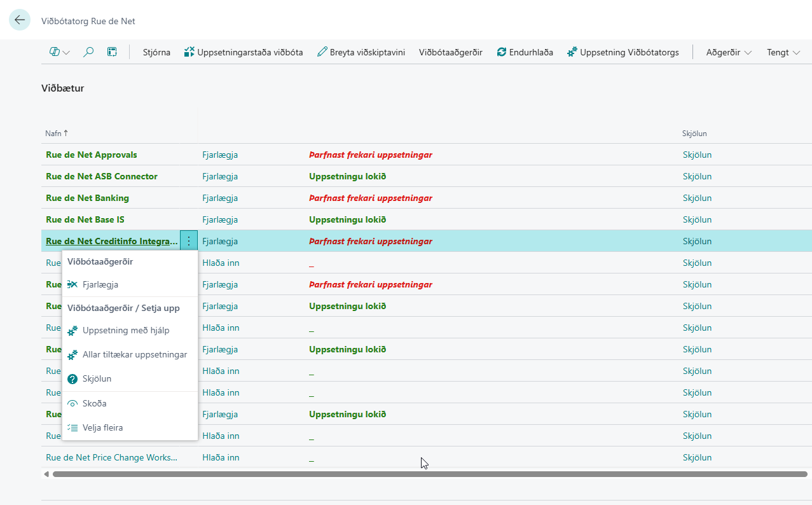Click the Uppsetning Viðbótatorgs gear icon

[x=572, y=52]
